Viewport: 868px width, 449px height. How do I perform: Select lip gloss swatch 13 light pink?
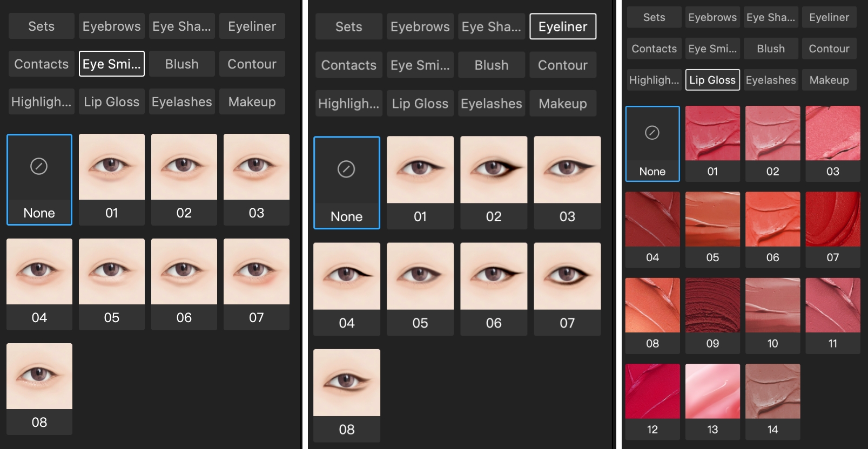(712, 401)
